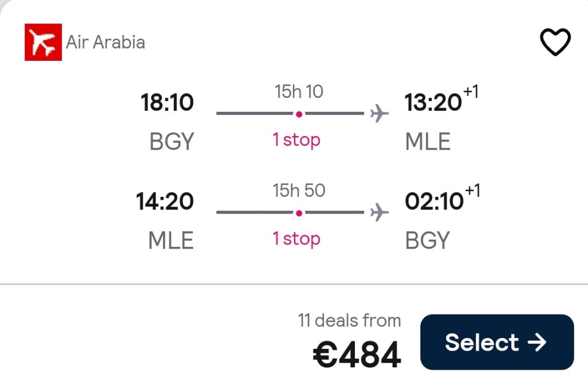Click the €484 price
This screenshot has width=588, height=388.
tap(357, 355)
